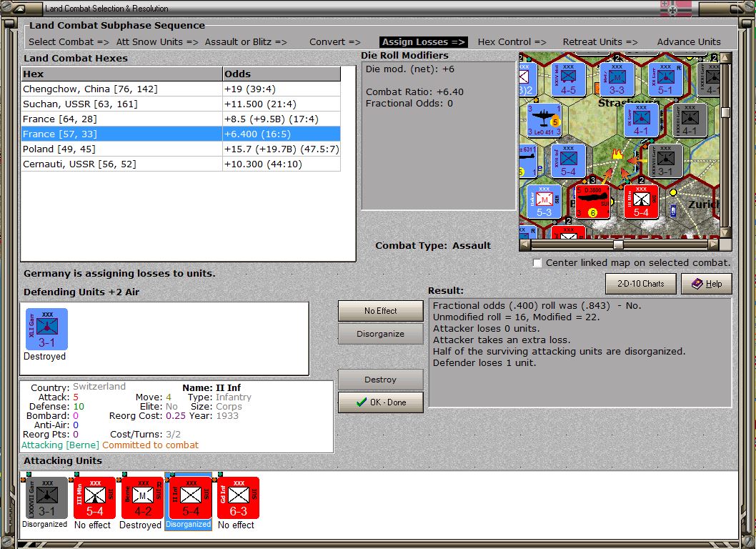Click the German flag icon in the title bar
This screenshot has height=549, width=756.
point(675,8)
